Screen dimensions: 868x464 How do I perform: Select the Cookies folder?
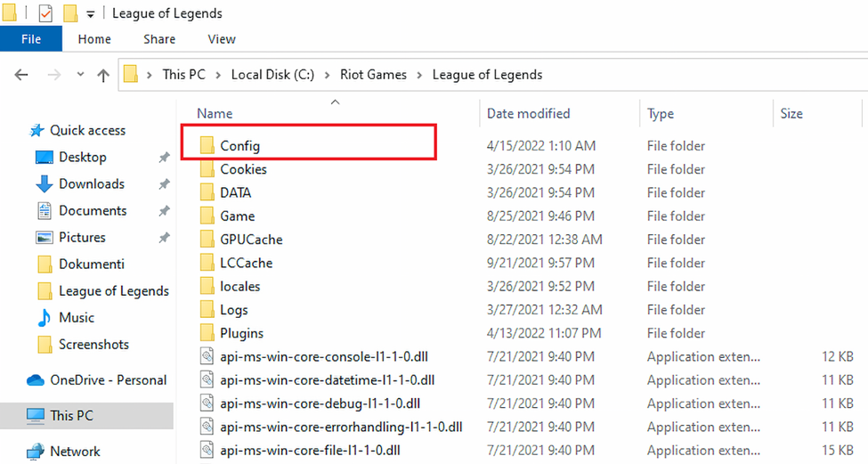click(x=243, y=169)
